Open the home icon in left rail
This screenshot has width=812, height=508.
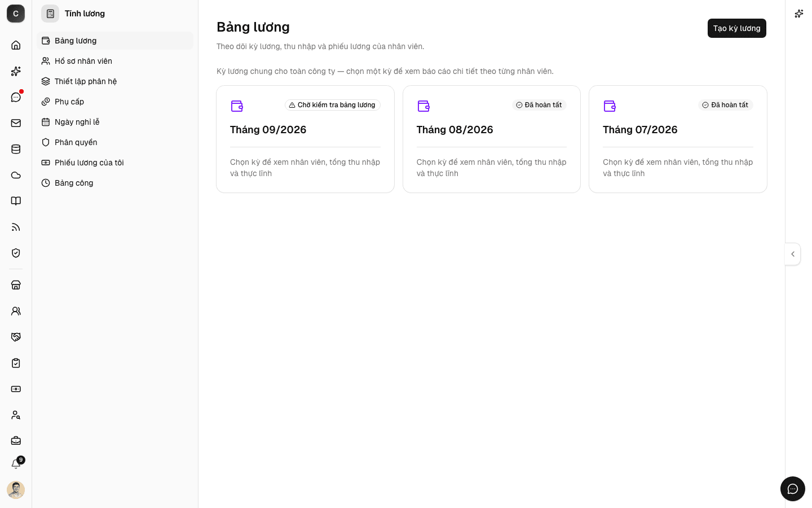(x=16, y=45)
